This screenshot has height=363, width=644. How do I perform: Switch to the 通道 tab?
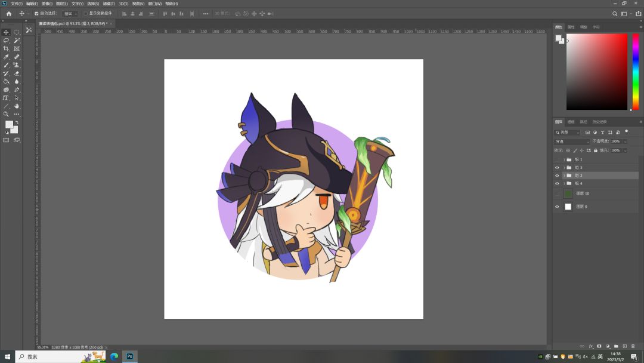(x=571, y=122)
